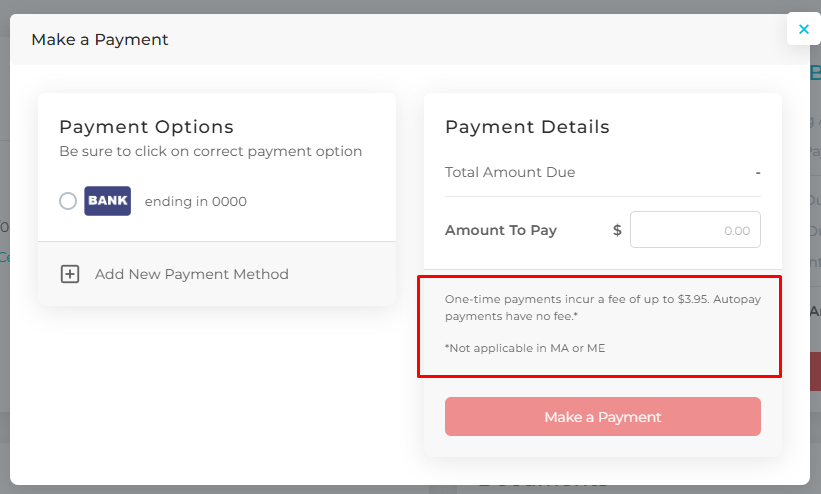Click the Add New Payment Method link
Screen dimensions: 821x494
191,274
